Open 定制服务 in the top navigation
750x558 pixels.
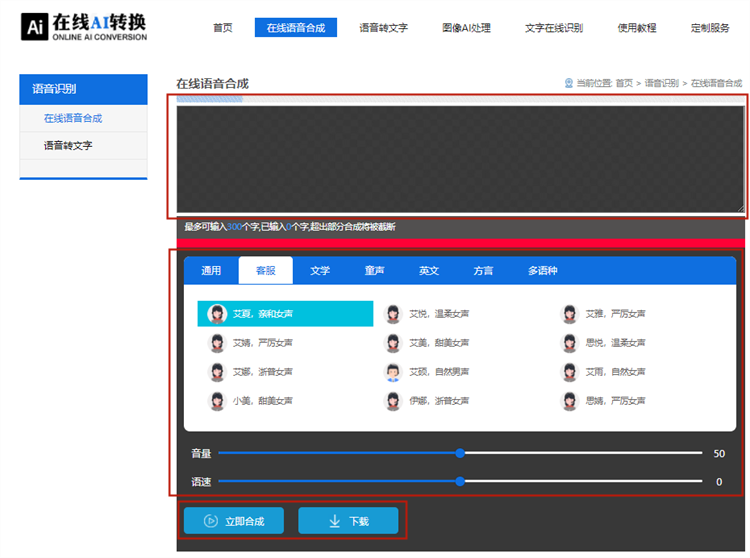pyautogui.click(x=710, y=28)
